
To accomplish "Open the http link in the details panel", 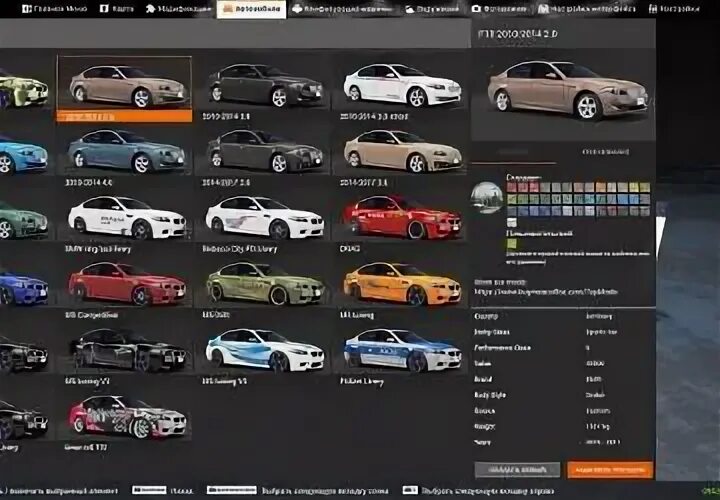I will 546,292.
